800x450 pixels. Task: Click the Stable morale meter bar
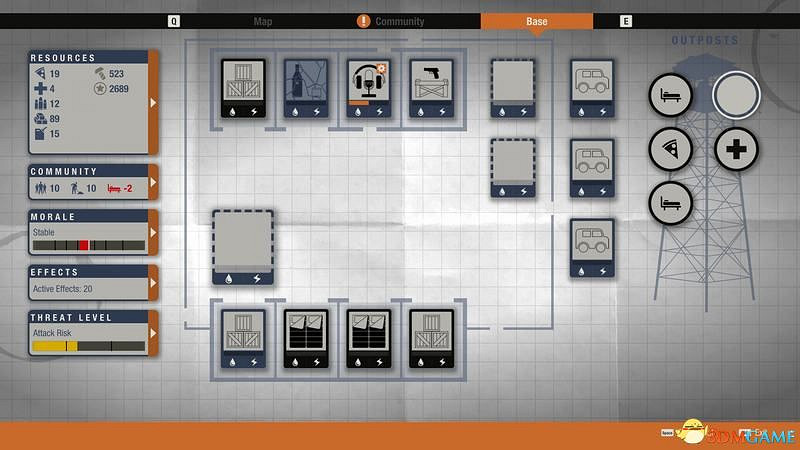(88, 245)
